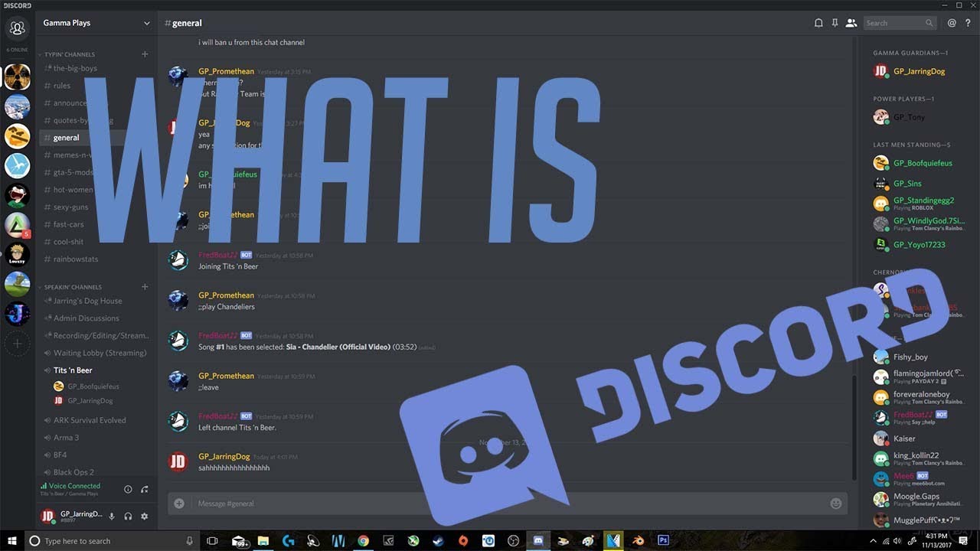Open the help question mark icon
980x551 pixels.
coord(968,23)
